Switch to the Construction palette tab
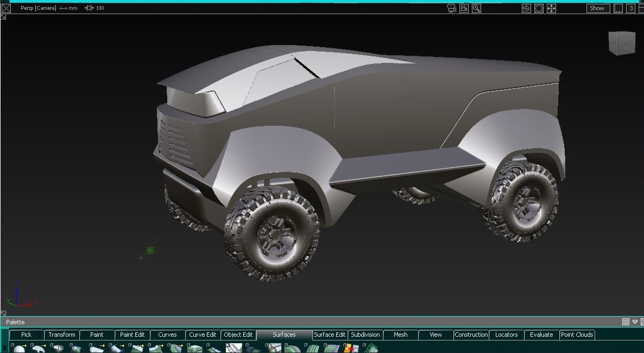644x353 pixels. pyautogui.click(x=471, y=335)
